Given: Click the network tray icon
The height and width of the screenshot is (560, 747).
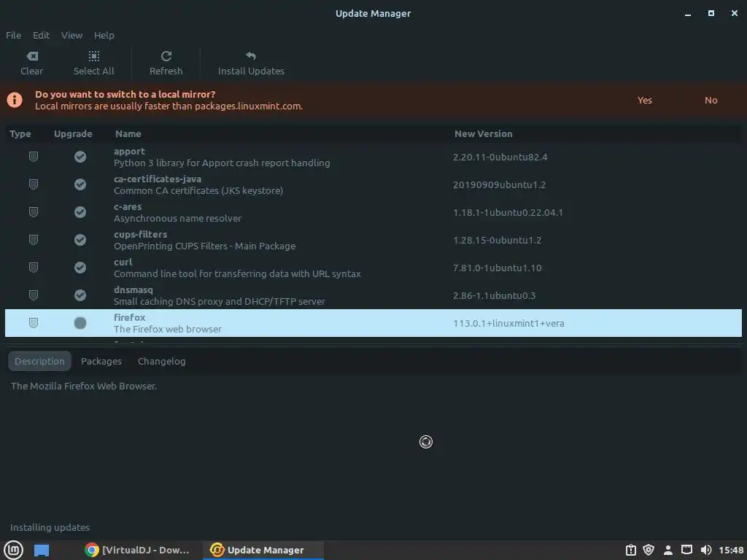Looking at the screenshot, I should [686, 550].
